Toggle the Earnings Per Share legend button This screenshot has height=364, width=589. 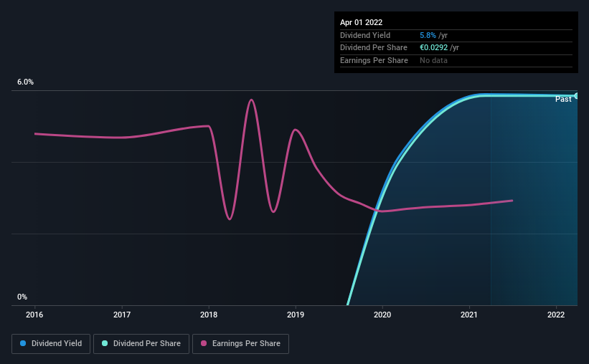pyautogui.click(x=240, y=344)
